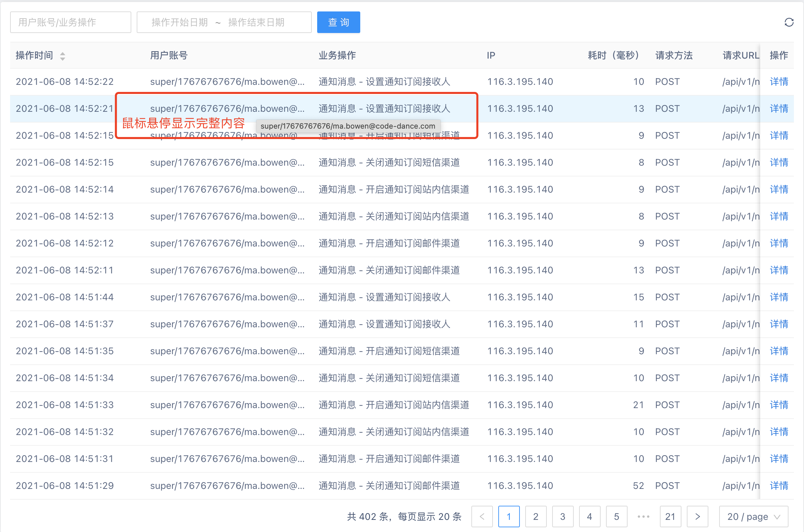Jump to last page 21
The width and height of the screenshot is (804, 532).
click(670, 517)
